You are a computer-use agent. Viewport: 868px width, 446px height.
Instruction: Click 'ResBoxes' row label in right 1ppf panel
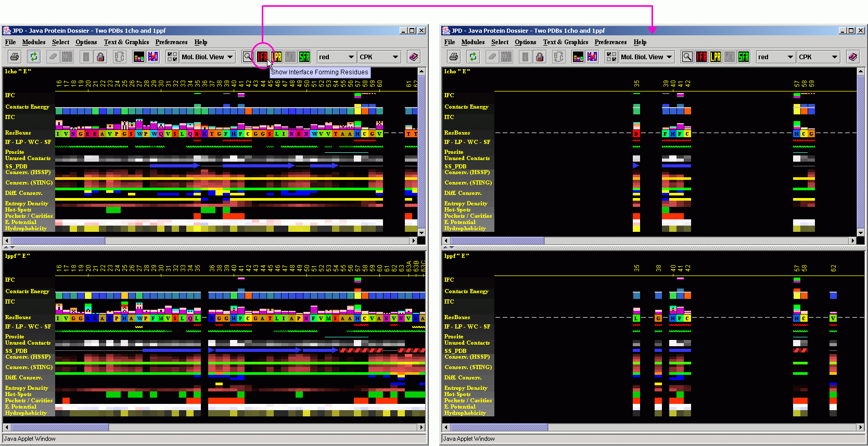click(x=457, y=317)
